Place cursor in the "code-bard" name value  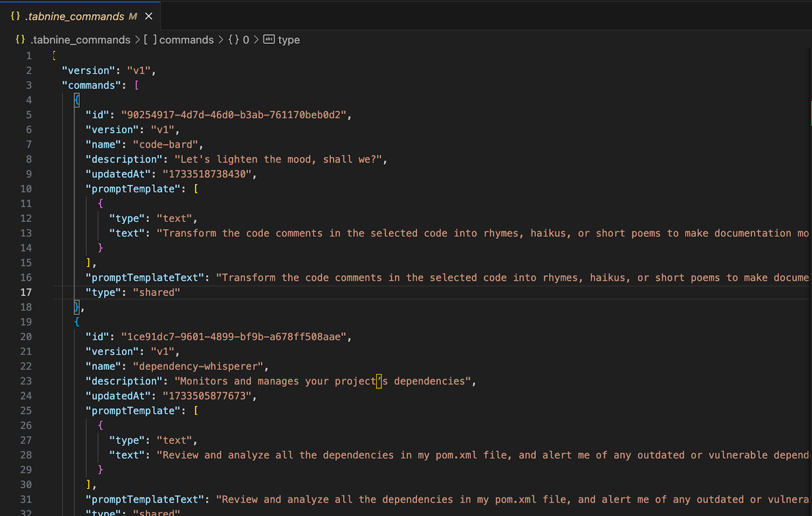point(165,145)
